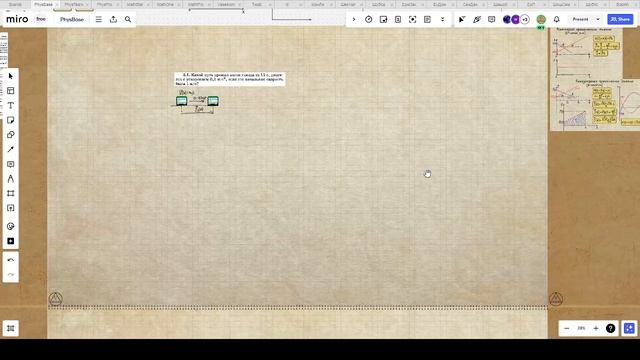Image resolution: width=640 pixels, height=360 pixels.
Task: Click the Export board icon
Action: pos(113,19)
